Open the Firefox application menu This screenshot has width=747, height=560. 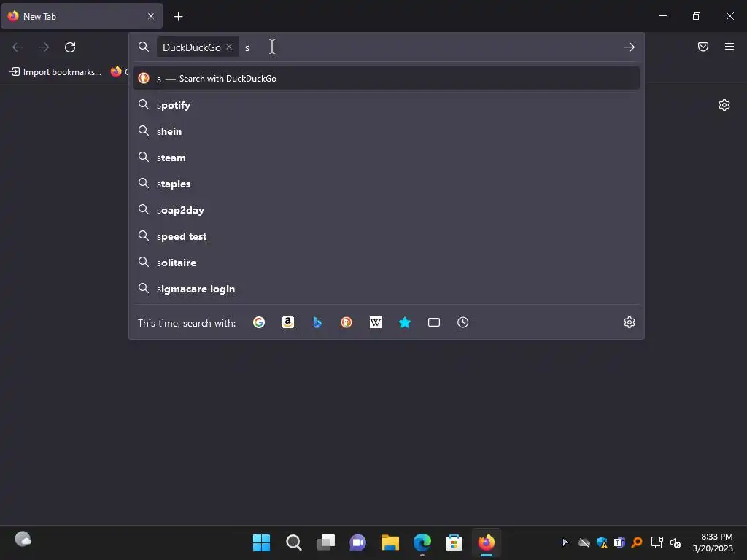click(729, 47)
